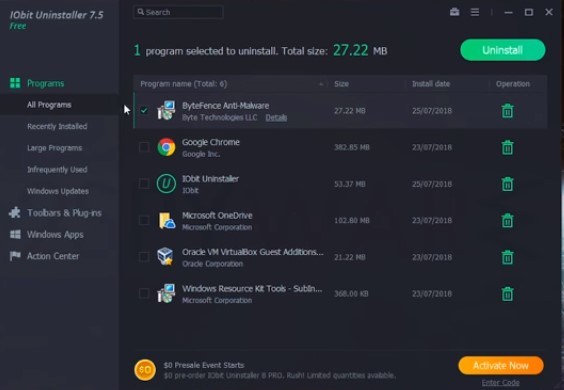Click trash icon for ByteFence Anti-Malware
564x390 pixels.
(508, 111)
